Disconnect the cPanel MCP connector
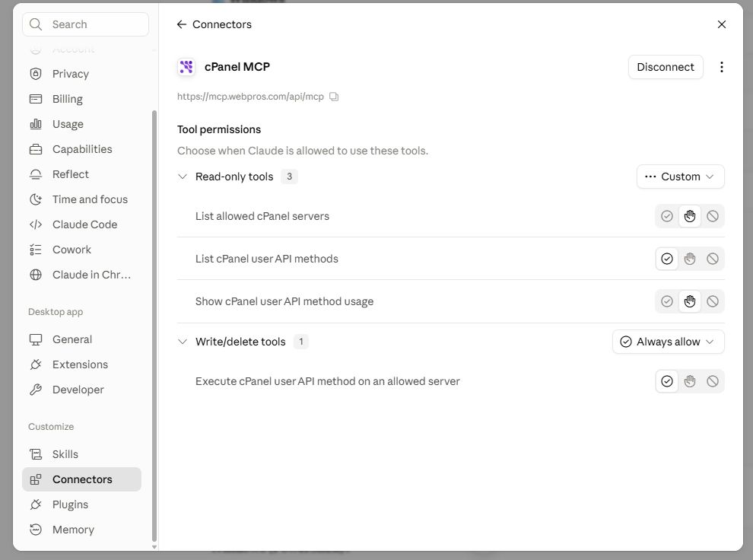Screen dimensions: 753x560 [x=665, y=67]
